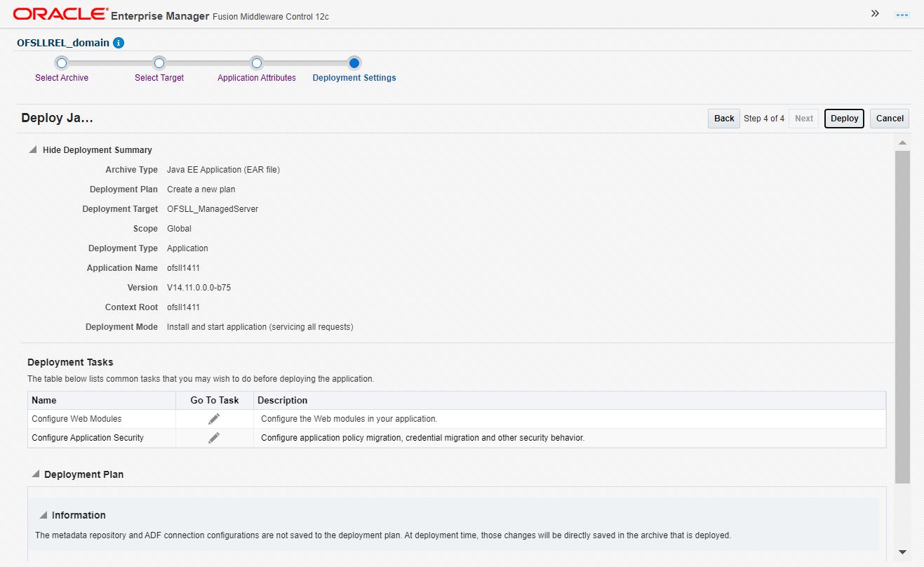Collapse the Information section
The width and height of the screenshot is (924, 567).
43,515
